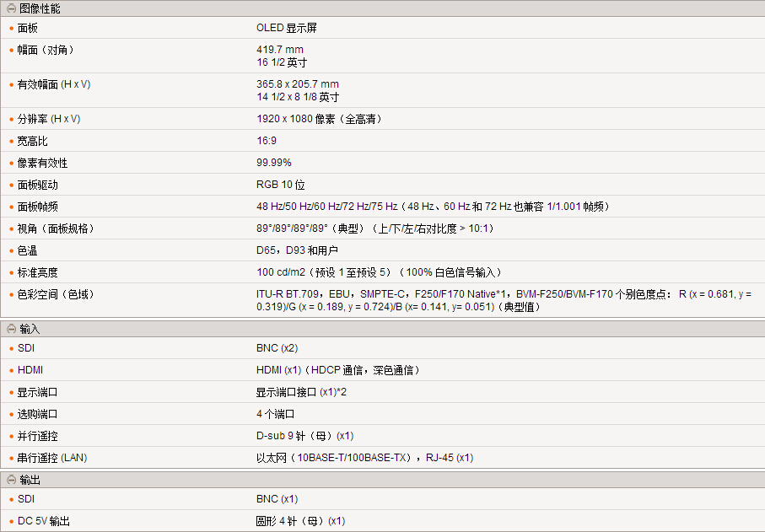Select the 像素有效性 label
The height and width of the screenshot is (532, 765).
42,164
